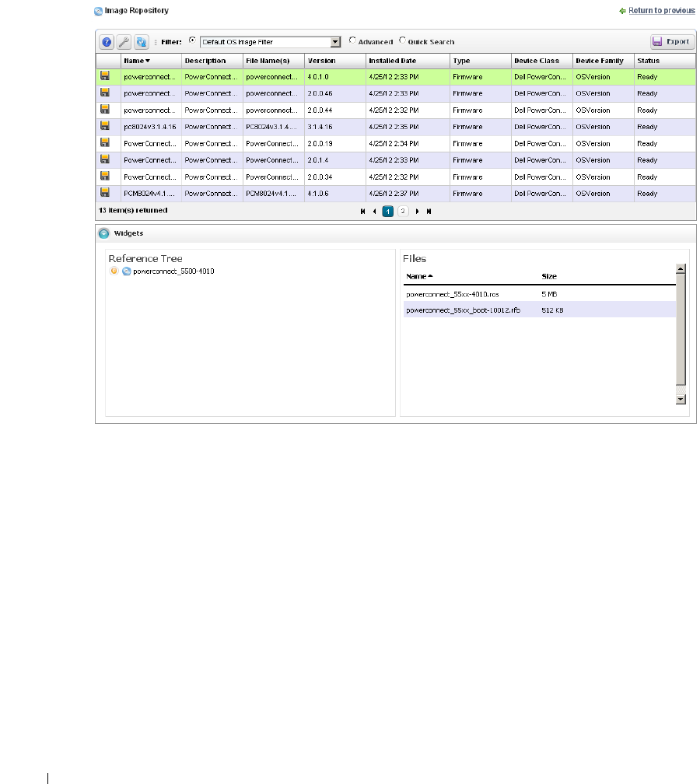Screen dimensions: 700x784
Task: Sort table by Name column
Action: [x=137, y=61]
